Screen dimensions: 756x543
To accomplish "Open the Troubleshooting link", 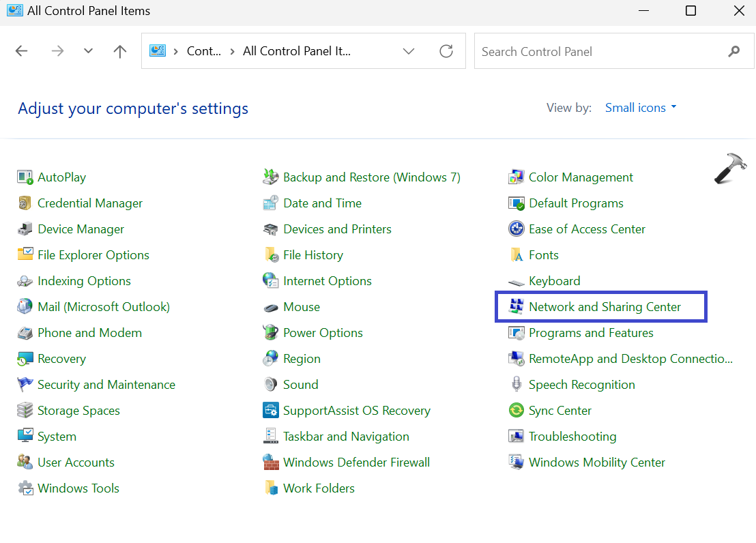I will pyautogui.click(x=572, y=437).
